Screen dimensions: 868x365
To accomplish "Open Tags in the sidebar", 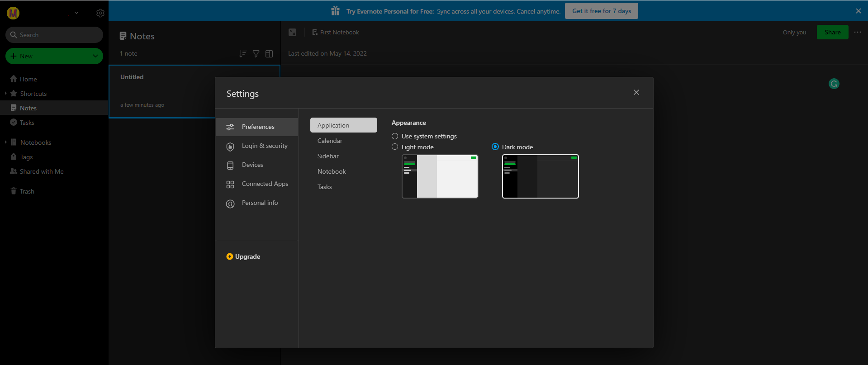I will click(x=26, y=157).
